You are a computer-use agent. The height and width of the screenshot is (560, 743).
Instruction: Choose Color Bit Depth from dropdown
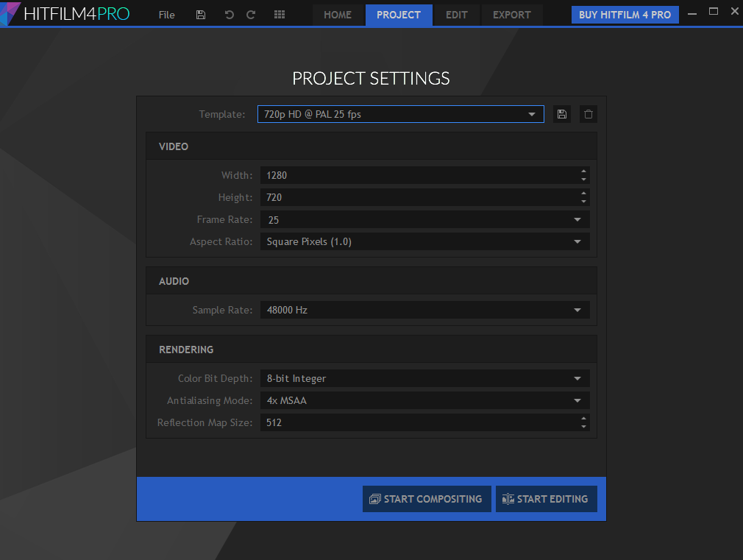(424, 378)
